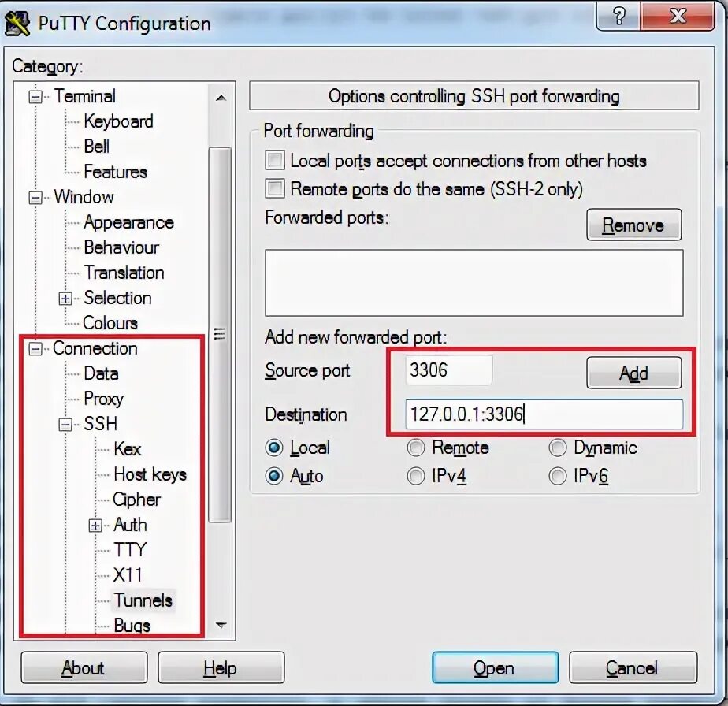The height and width of the screenshot is (706, 728).
Task: Click the Source port input field
Action: pos(448,370)
